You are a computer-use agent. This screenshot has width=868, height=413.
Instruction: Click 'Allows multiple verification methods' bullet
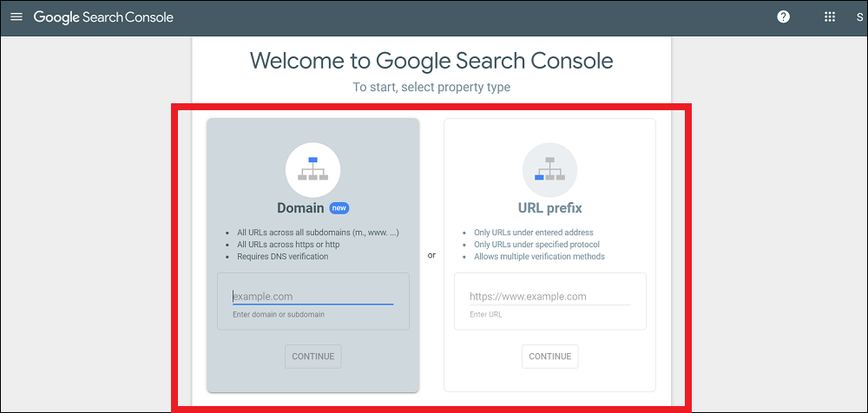coord(539,256)
